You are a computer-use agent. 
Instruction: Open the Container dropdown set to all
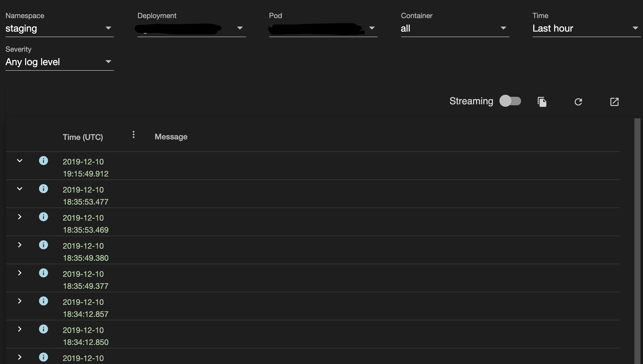pyautogui.click(x=504, y=28)
